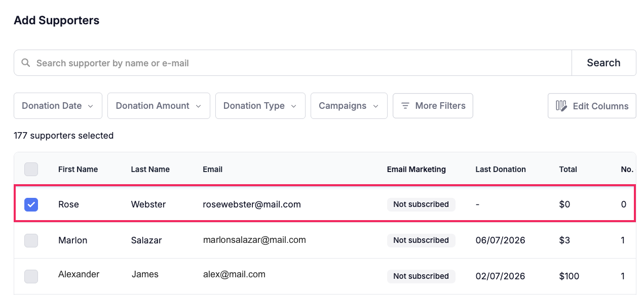
Task: Open the More Filters button
Action: tap(433, 106)
